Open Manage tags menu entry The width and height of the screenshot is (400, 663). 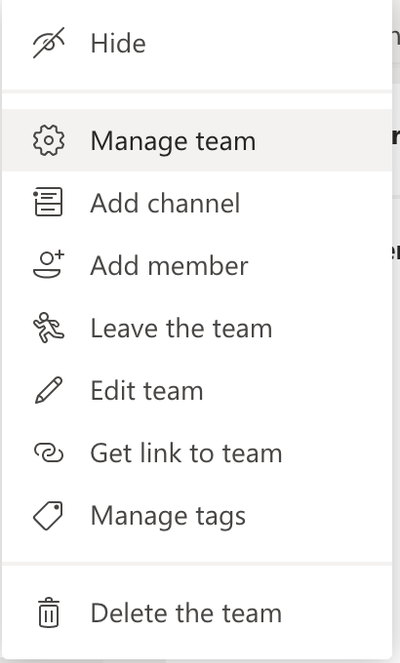pos(197,515)
